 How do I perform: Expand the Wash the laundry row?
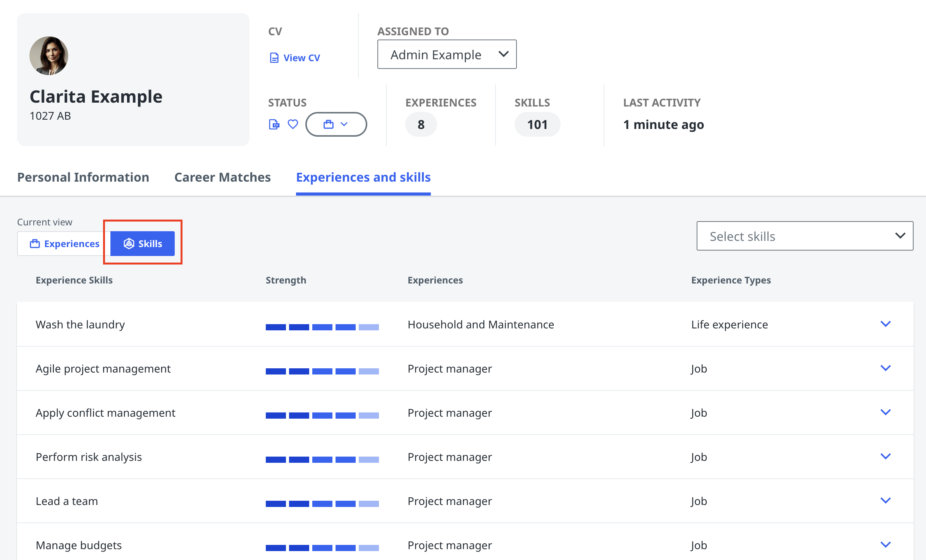885,324
